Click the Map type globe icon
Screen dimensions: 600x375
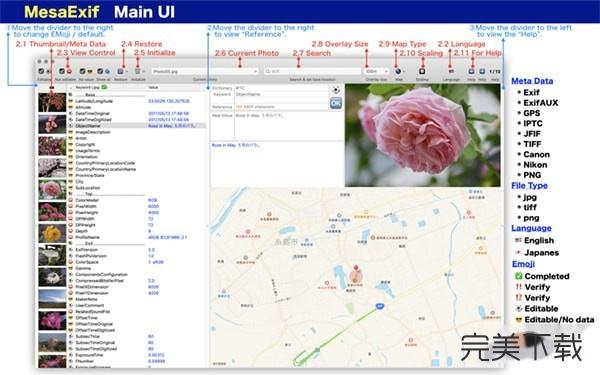pyautogui.click(x=398, y=71)
